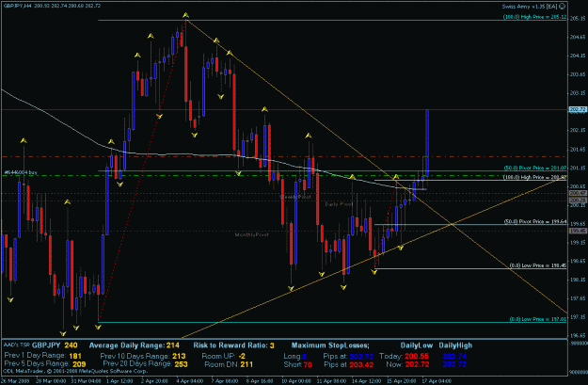Screen dimensions: 588x385
Task: Click 202.15 on the price axis
Action: (x=578, y=130)
